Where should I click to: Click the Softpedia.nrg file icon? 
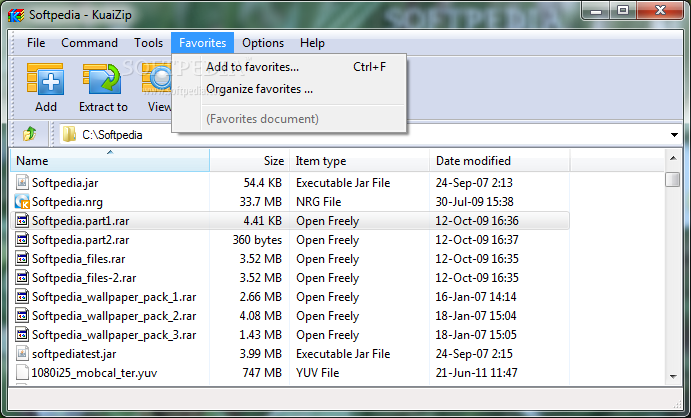pos(22,201)
